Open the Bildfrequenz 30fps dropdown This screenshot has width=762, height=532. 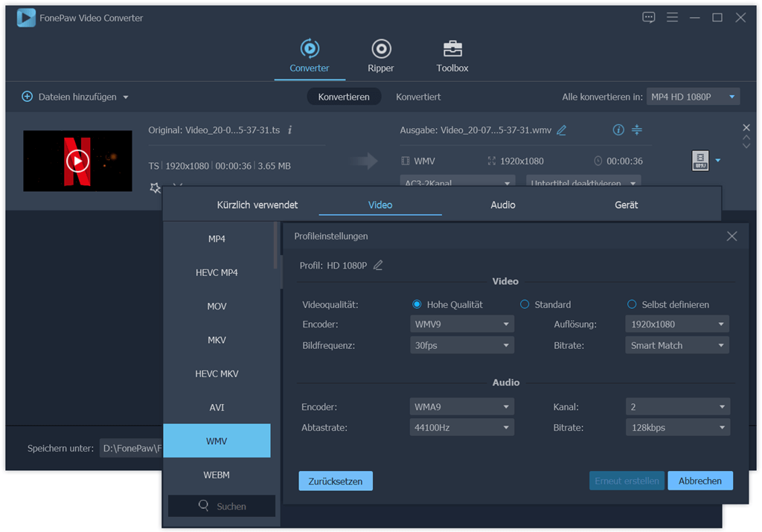(461, 345)
